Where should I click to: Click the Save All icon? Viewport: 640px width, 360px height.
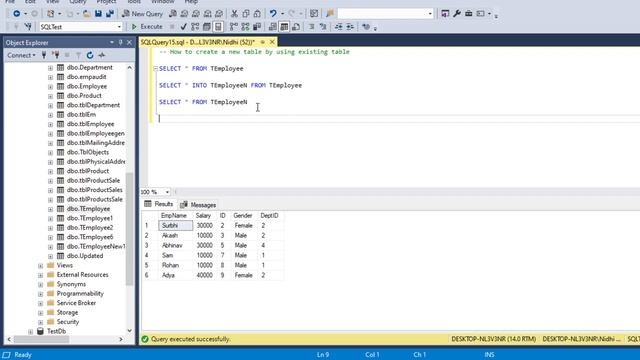click(110, 14)
